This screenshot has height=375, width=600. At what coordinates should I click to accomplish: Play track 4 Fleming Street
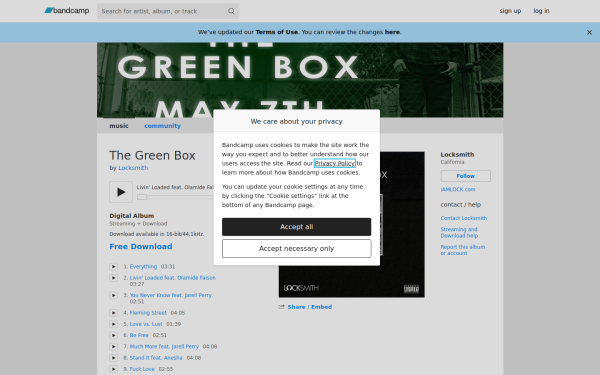click(113, 313)
